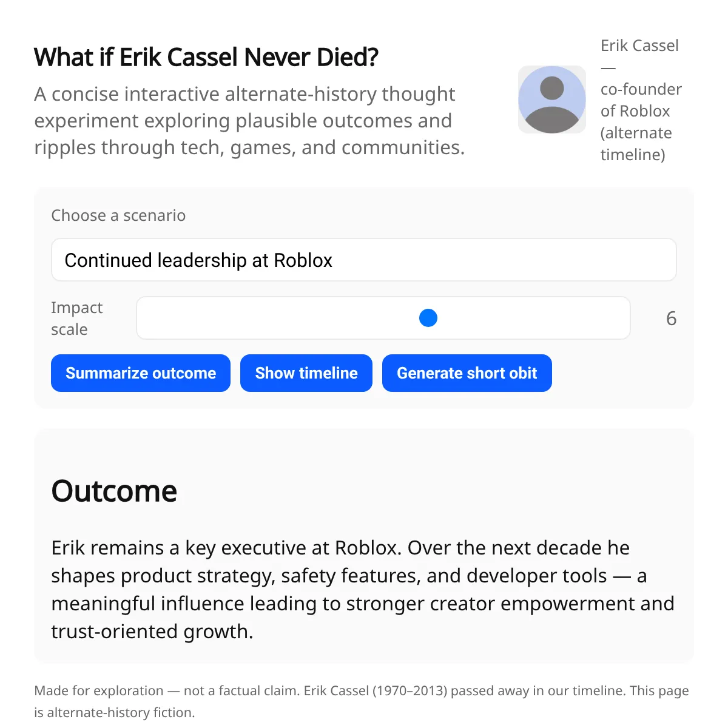Click the "Impact scale" label
Viewport: 728px width, 728px height.
(x=77, y=318)
